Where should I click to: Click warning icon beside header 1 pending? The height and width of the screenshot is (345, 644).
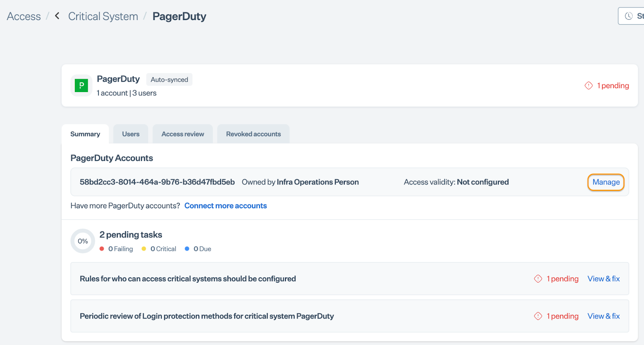click(x=588, y=86)
